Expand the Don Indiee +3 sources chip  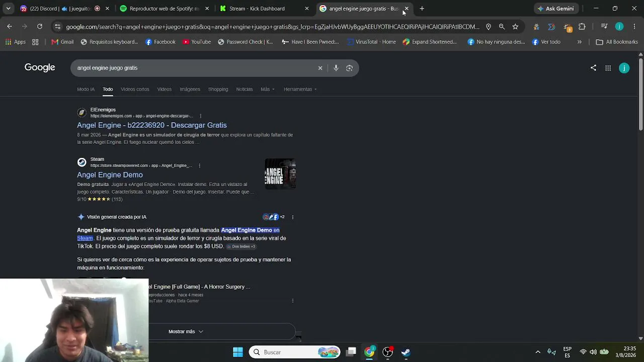pyautogui.click(x=241, y=246)
